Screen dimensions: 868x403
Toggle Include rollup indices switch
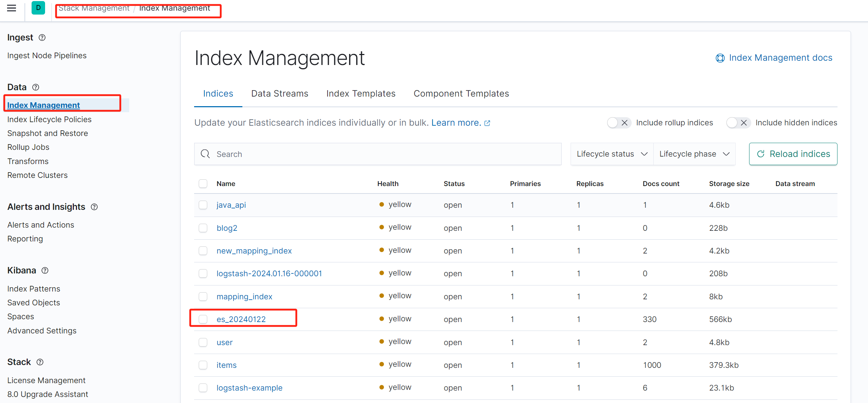(619, 122)
